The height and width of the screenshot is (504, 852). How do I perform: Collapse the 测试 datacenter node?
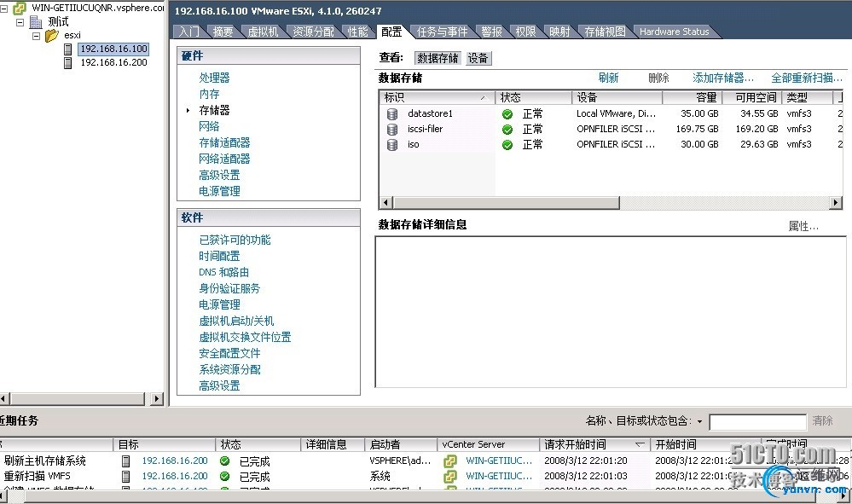tap(20, 22)
